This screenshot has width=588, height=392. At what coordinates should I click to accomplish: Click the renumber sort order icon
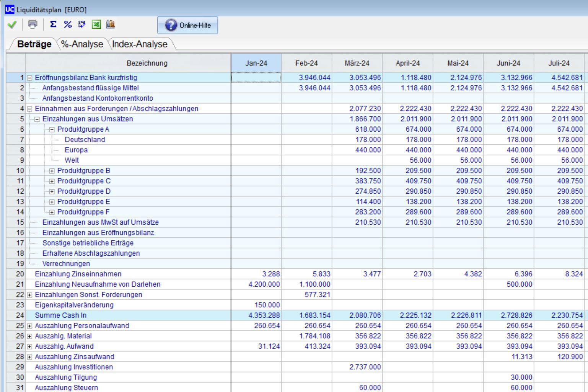82,24
